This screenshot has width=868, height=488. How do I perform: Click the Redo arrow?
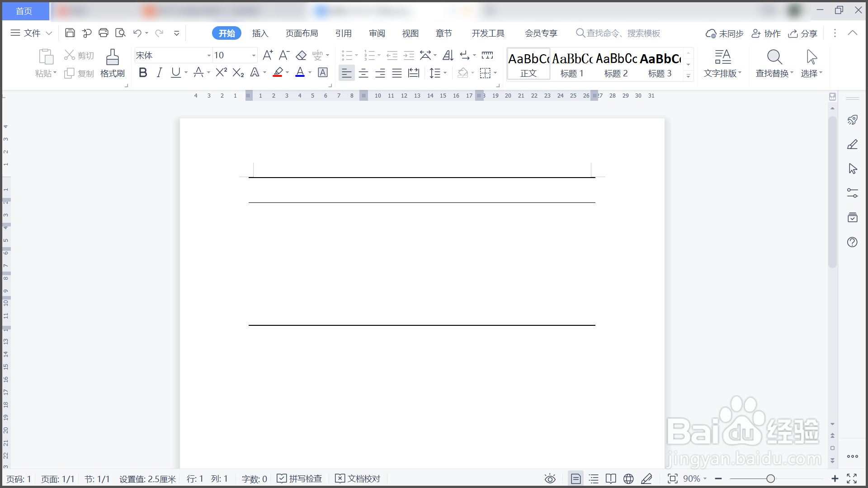[x=159, y=33]
